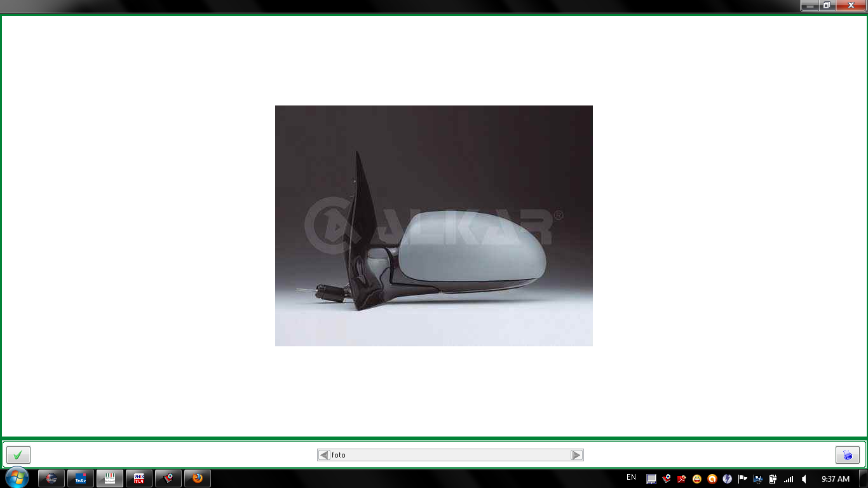Image resolution: width=868 pixels, height=488 pixels.
Task: Restore down the window
Action: (x=826, y=6)
